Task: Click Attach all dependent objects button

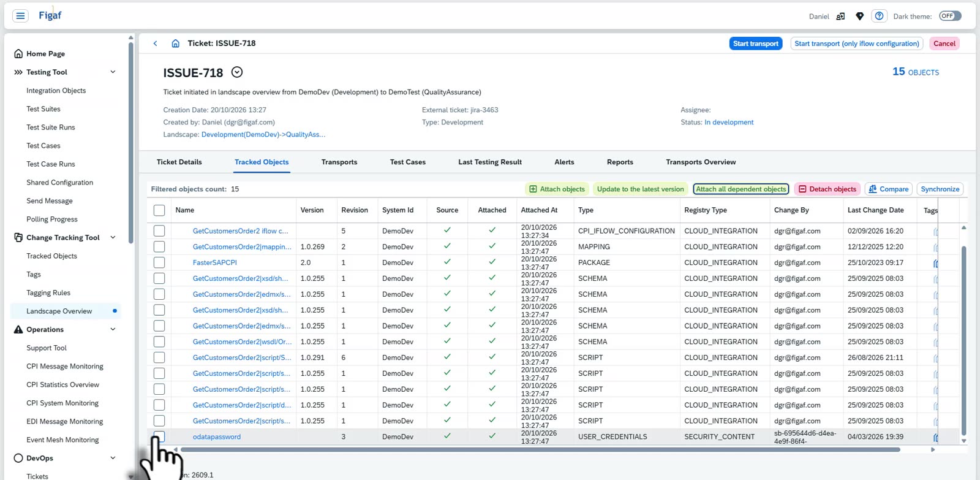Action: click(x=741, y=189)
